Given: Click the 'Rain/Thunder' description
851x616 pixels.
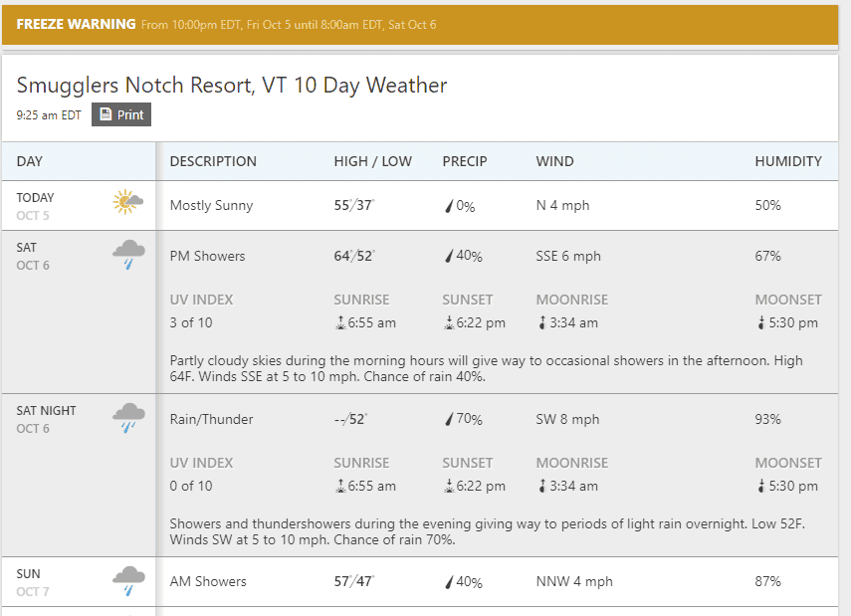Looking at the screenshot, I should click(x=211, y=419).
